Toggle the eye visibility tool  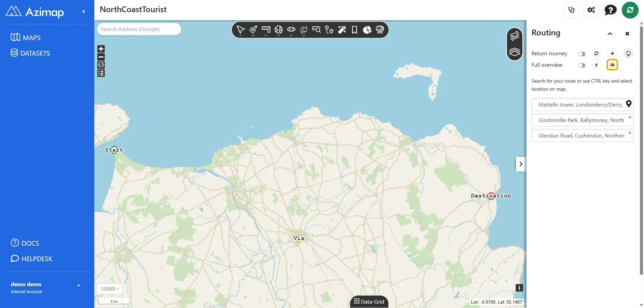tap(291, 30)
